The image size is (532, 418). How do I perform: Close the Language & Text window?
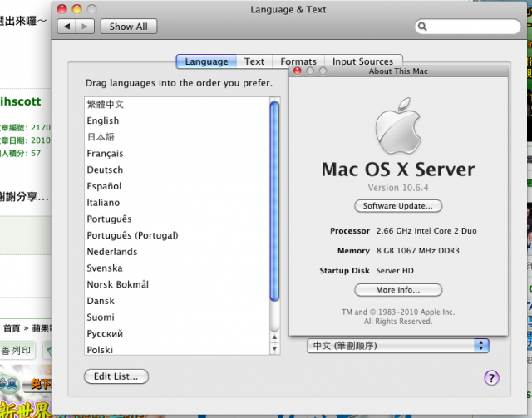click(62, 9)
